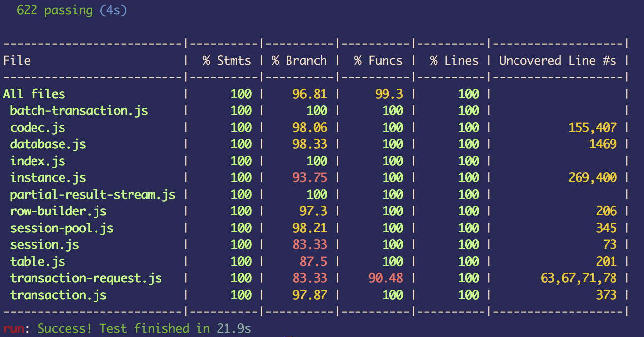The width and height of the screenshot is (644, 337).
Task: Select the index.js file name
Action: [37, 161]
